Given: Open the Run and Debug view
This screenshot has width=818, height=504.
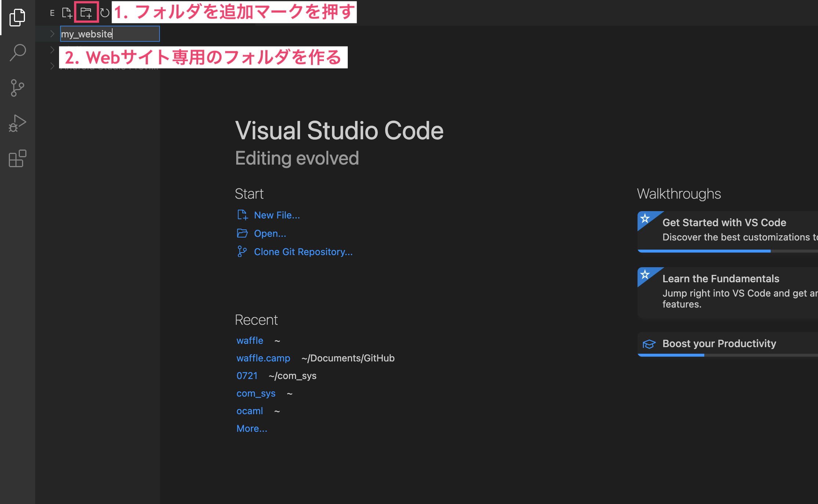Looking at the screenshot, I should pyautogui.click(x=17, y=123).
